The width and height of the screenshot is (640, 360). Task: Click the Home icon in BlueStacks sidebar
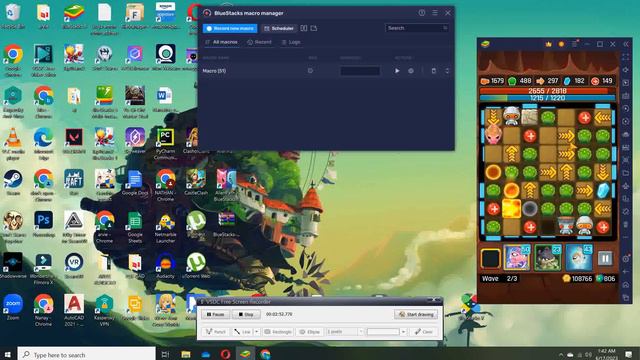click(x=626, y=284)
